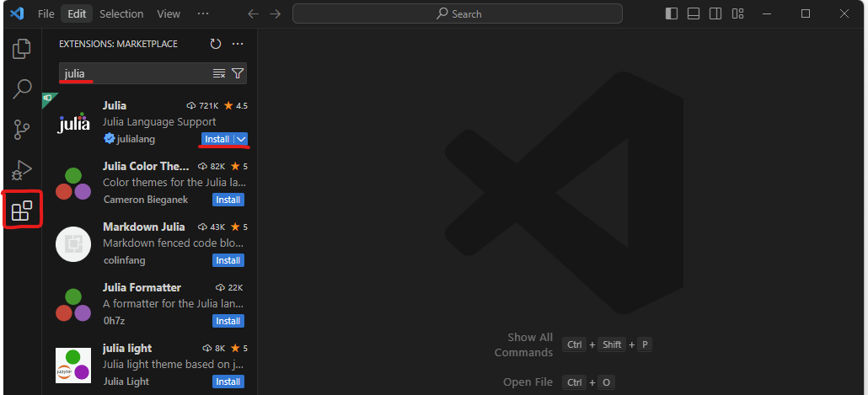Minimize the VS Code window
Screen dimensions: 868x395
[x=767, y=13]
